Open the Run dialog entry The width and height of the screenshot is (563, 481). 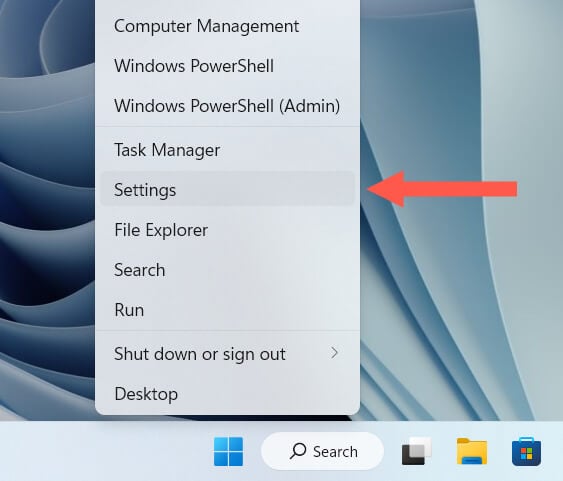pyautogui.click(x=129, y=310)
